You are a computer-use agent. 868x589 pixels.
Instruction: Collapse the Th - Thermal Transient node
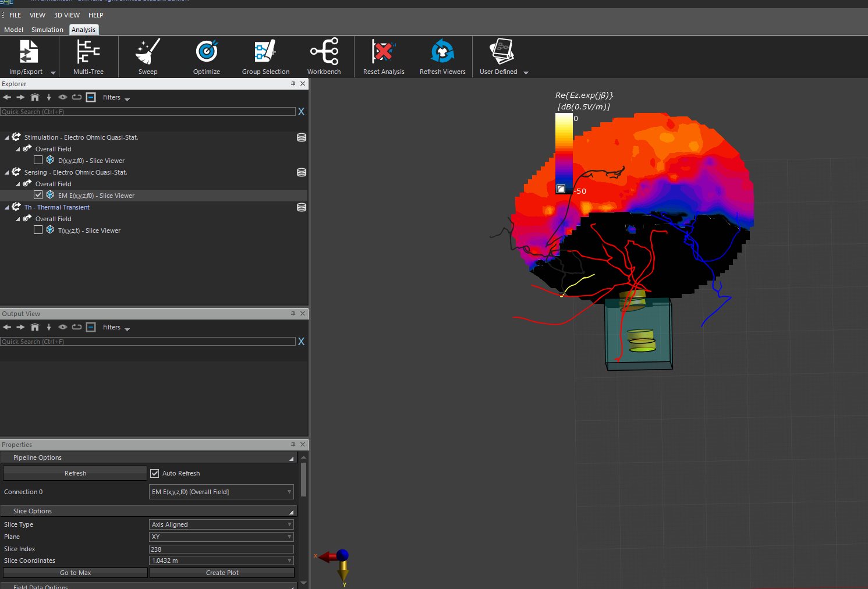coord(7,208)
